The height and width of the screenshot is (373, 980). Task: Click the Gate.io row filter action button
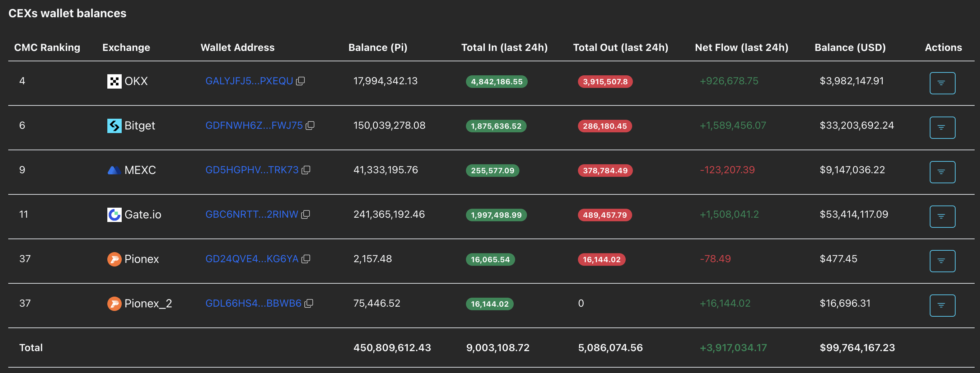(942, 216)
